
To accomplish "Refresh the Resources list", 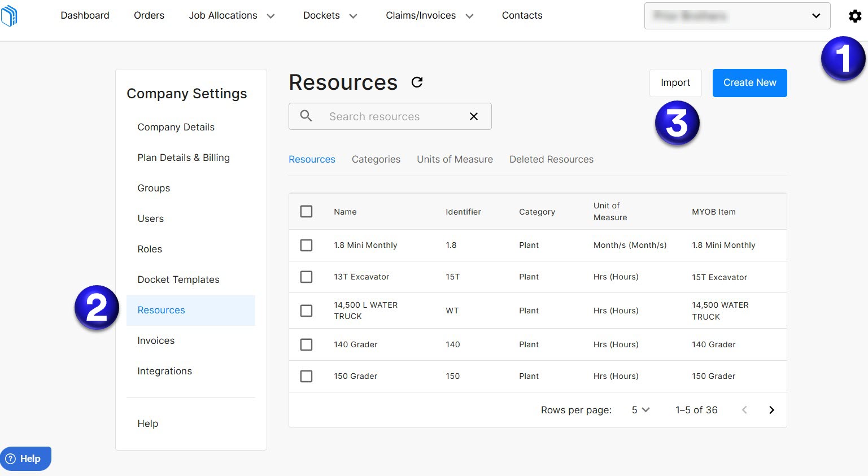I will [417, 82].
